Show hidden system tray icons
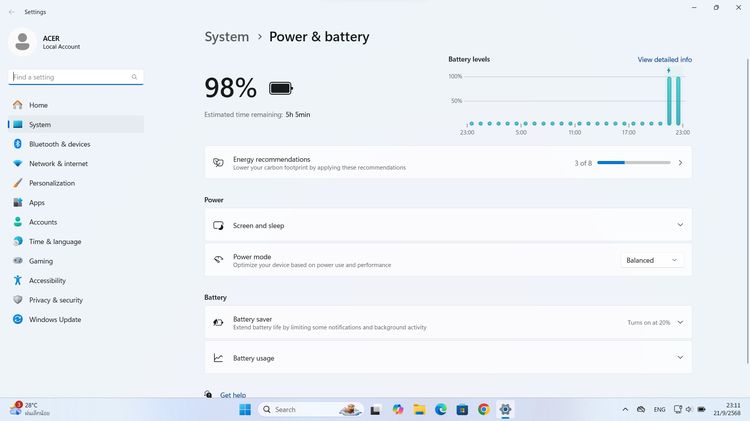 625,410
